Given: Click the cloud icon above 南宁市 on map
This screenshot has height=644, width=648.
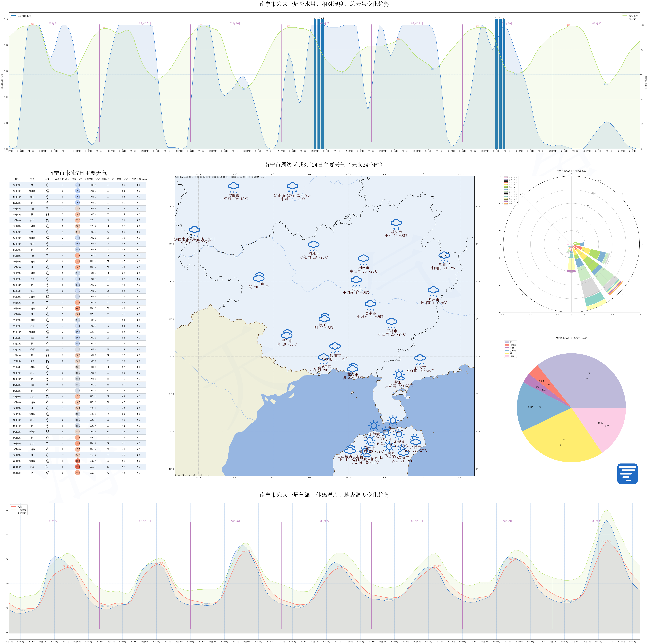Looking at the screenshot, I should click(x=324, y=317).
